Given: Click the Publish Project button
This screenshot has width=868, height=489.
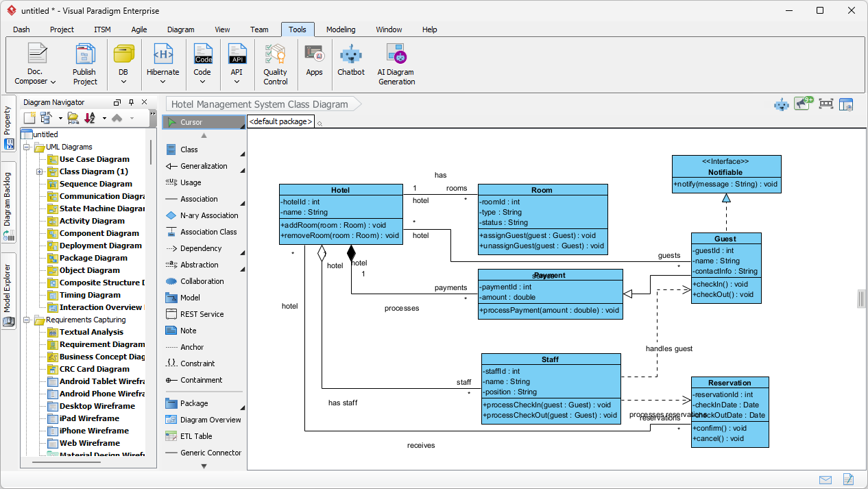Looking at the screenshot, I should click(x=84, y=63).
